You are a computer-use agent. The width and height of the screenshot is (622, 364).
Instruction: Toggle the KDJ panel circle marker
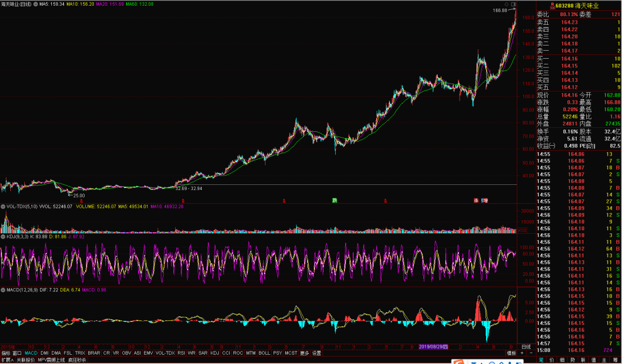pos(2,236)
